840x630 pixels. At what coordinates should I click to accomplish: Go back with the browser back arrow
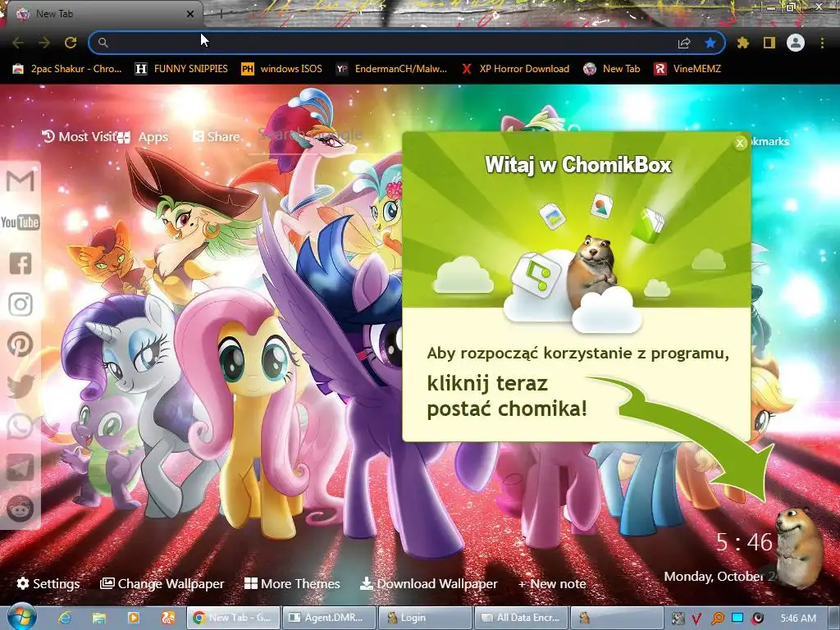pos(18,43)
